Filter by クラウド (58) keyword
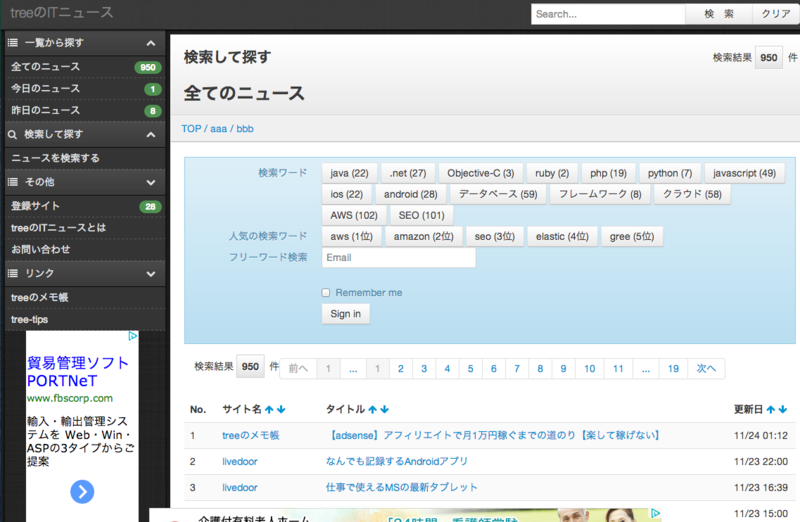Image resolution: width=800 pixels, height=522 pixels. tap(692, 194)
